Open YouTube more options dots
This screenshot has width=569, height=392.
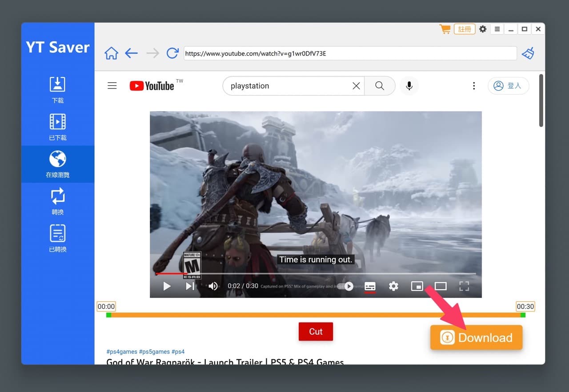coord(474,86)
